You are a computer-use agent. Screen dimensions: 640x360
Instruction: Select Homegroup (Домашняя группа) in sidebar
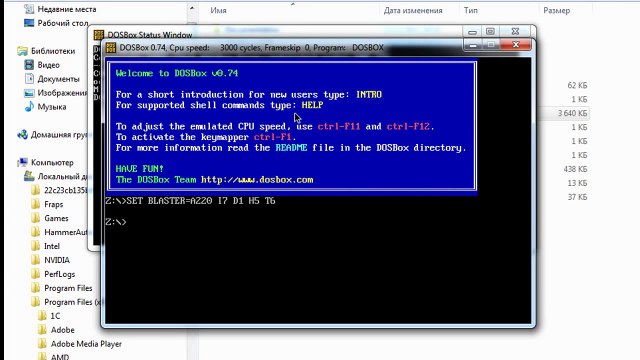[52, 134]
